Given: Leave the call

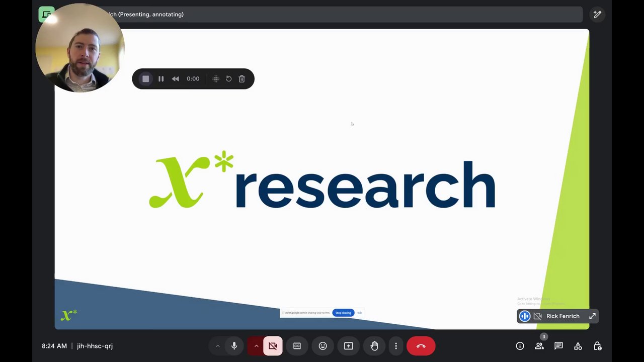Looking at the screenshot, I should [421, 346].
